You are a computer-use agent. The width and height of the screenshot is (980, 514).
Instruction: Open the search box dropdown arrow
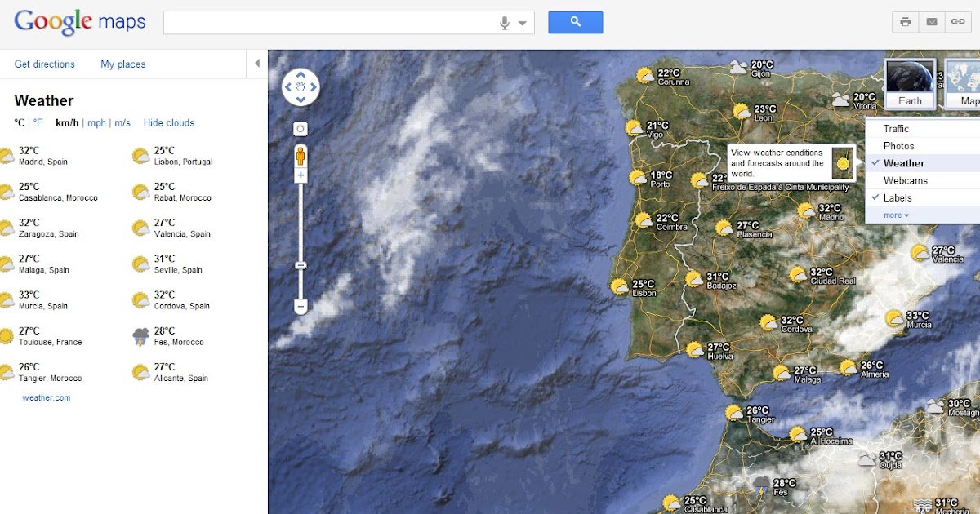click(x=523, y=23)
